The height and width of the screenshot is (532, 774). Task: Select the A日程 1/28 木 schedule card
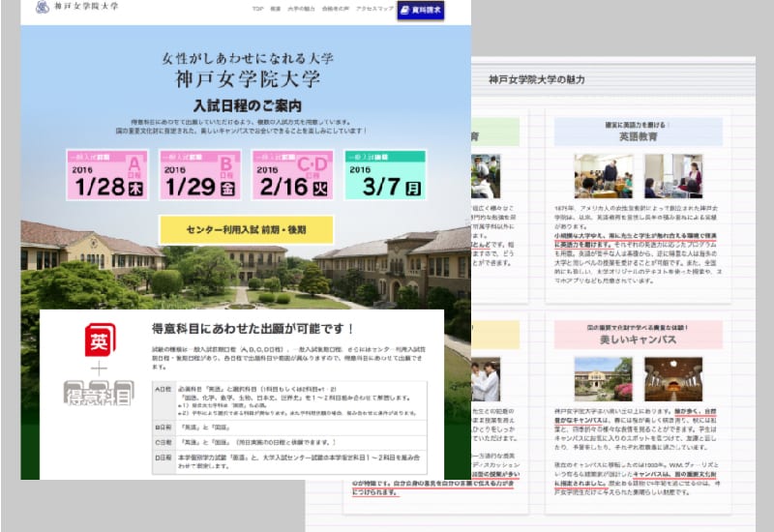(107, 175)
